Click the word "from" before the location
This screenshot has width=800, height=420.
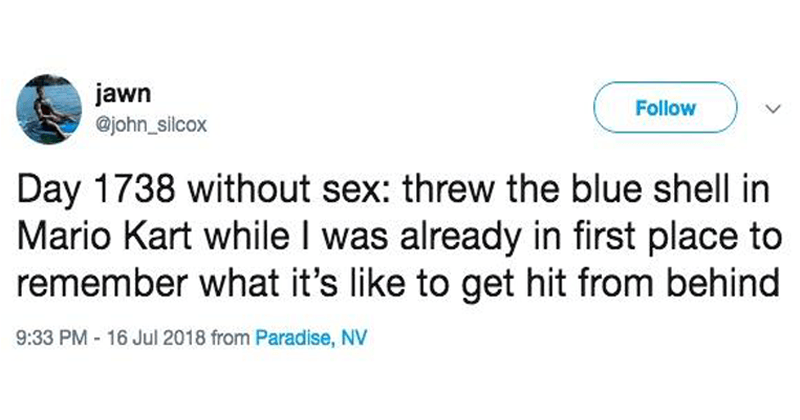[x=230, y=337]
